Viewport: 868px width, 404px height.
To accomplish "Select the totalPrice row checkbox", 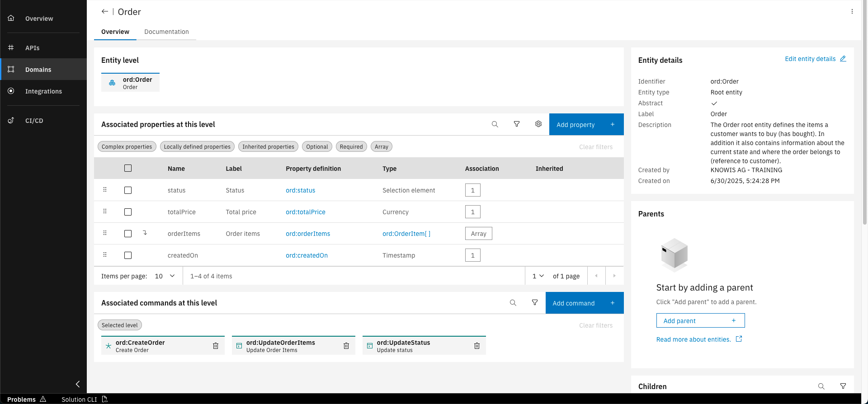I will [128, 212].
